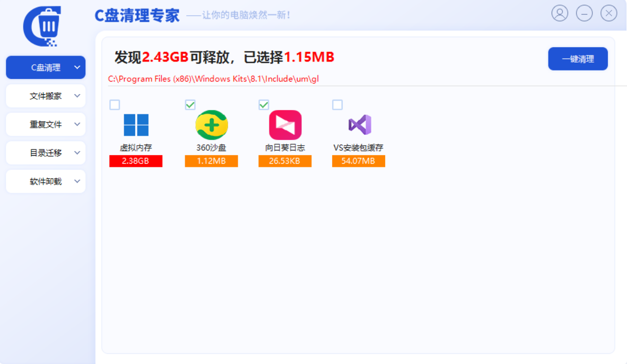The image size is (627, 364).
Task: Open the 目录迁移 sidebar menu
Action: [x=46, y=153]
